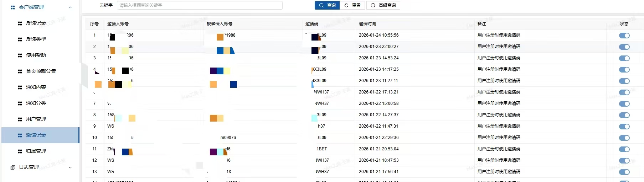Click the refresh icon in 重置 button

tap(346, 5)
